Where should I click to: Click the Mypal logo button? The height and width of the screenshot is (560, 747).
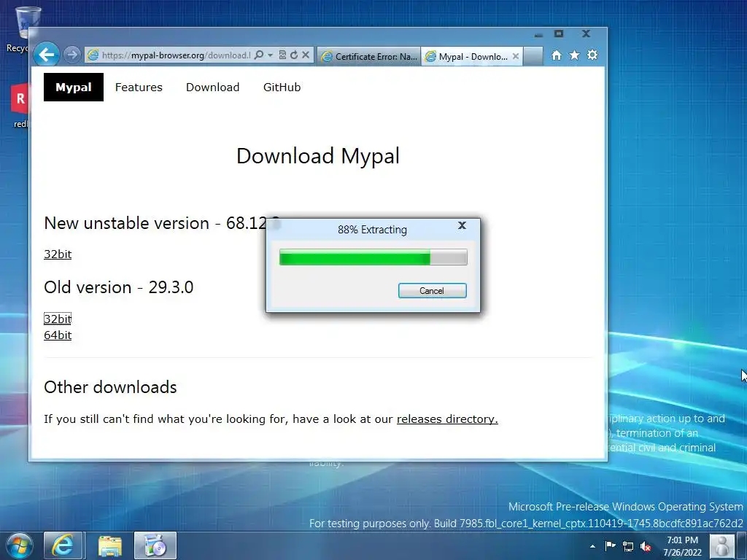click(74, 87)
